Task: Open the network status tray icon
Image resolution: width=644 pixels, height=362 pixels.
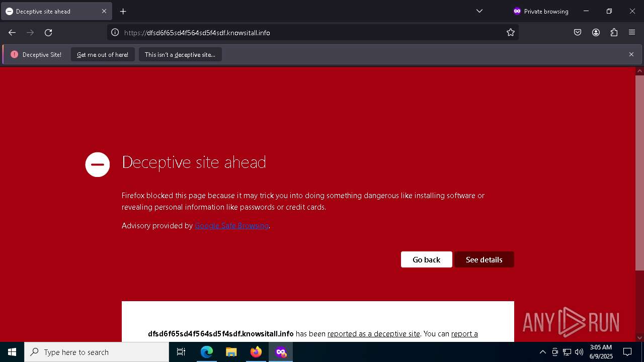Action: tap(567, 352)
